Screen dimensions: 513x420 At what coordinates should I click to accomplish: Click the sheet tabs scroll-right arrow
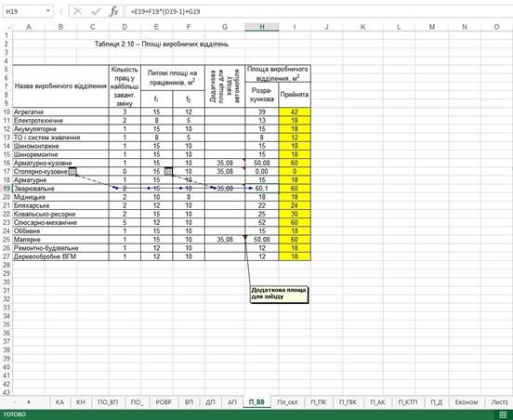[x=29, y=402]
